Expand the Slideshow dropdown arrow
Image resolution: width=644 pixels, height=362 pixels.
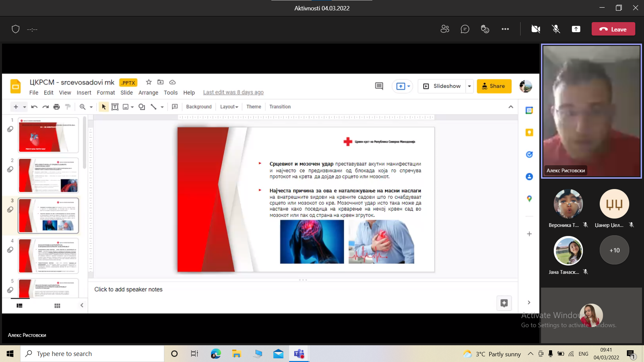pos(469,86)
